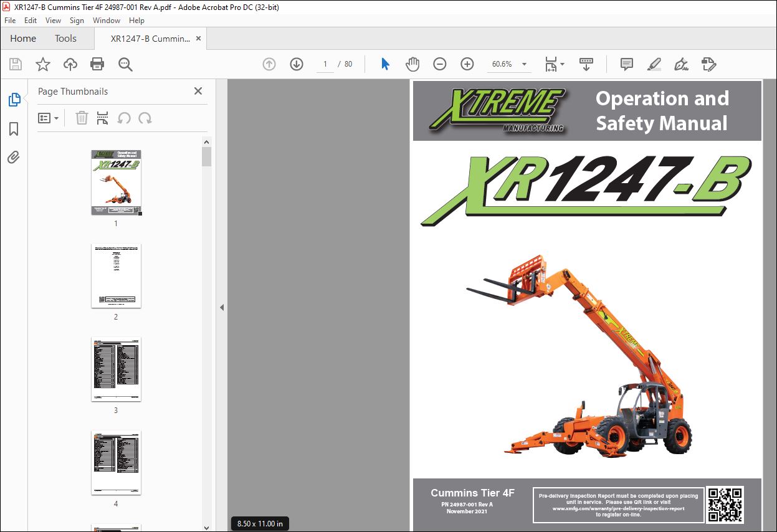Open the File menu
Image resolution: width=777 pixels, height=532 pixels.
tap(10, 21)
